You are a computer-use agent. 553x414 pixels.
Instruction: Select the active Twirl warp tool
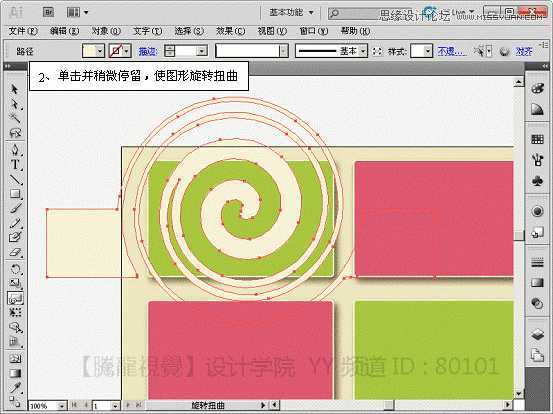tap(15, 298)
